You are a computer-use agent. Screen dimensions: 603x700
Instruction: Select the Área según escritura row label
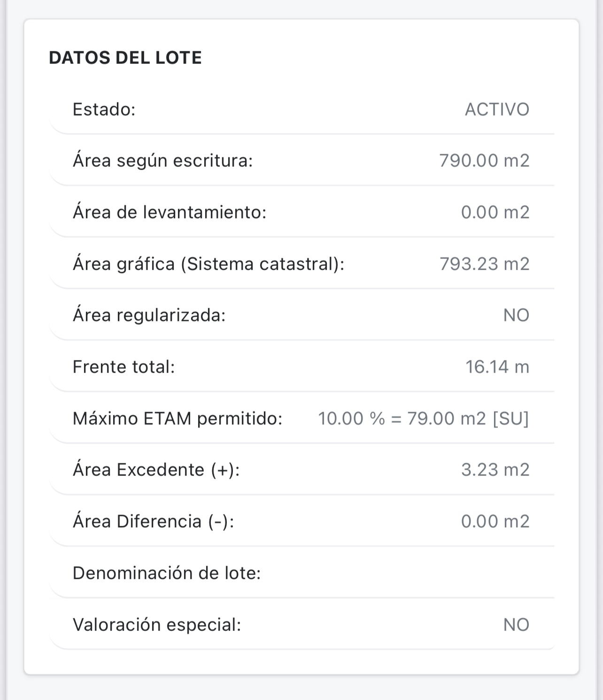click(162, 161)
